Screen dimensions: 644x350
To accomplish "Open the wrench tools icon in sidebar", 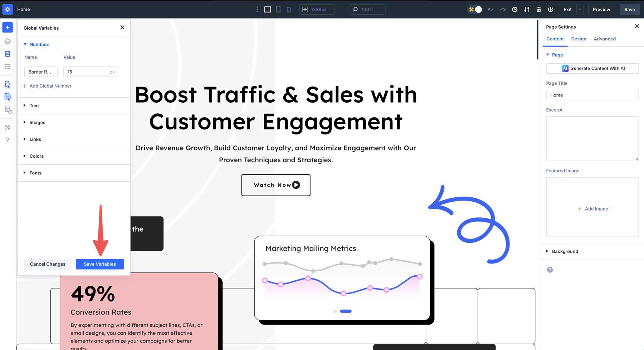I will click(x=8, y=127).
